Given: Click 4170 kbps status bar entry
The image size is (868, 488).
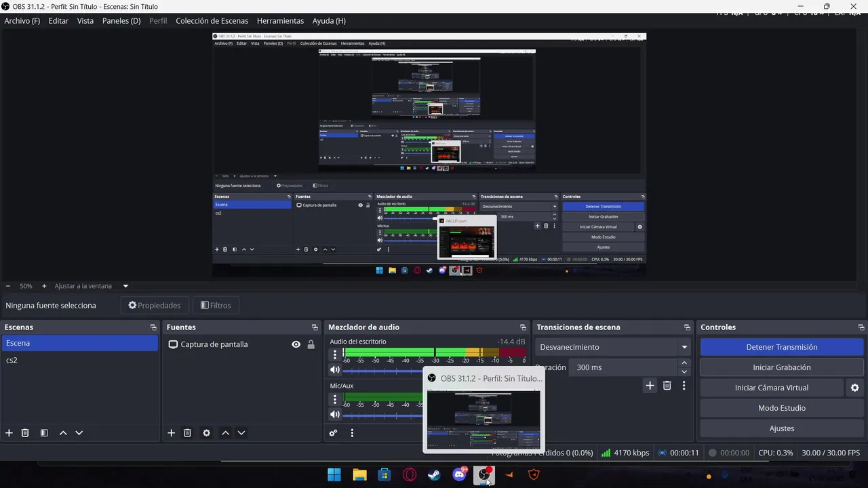Looking at the screenshot, I should click(625, 453).
